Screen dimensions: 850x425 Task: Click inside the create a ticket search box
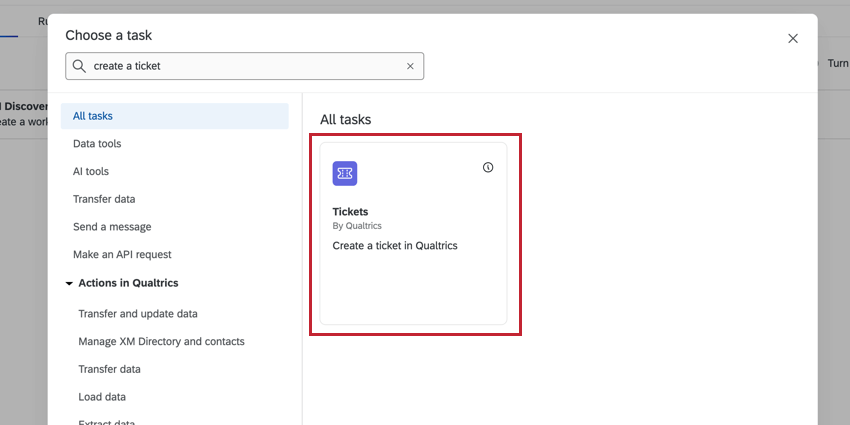pyautogui.click(x=244, y=66)
